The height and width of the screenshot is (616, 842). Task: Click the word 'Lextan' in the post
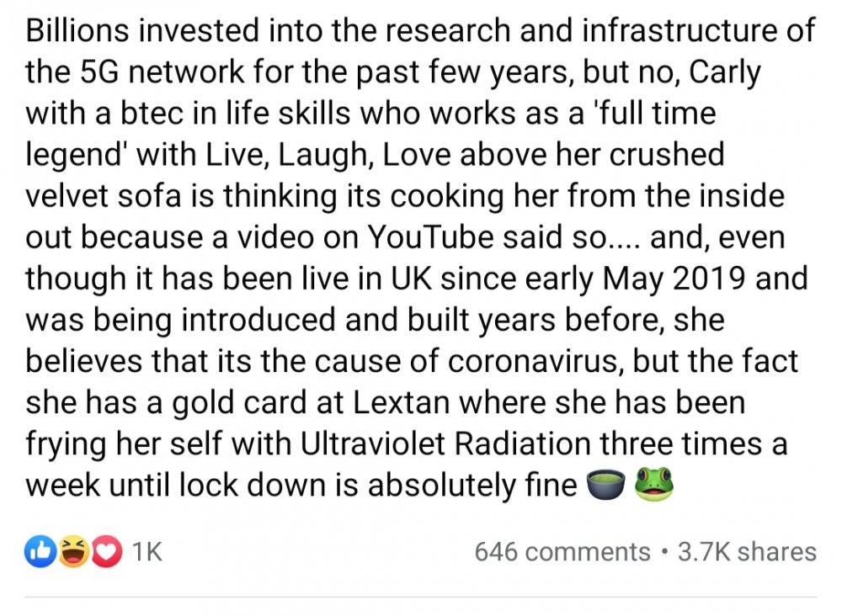(x=401, y=402)
